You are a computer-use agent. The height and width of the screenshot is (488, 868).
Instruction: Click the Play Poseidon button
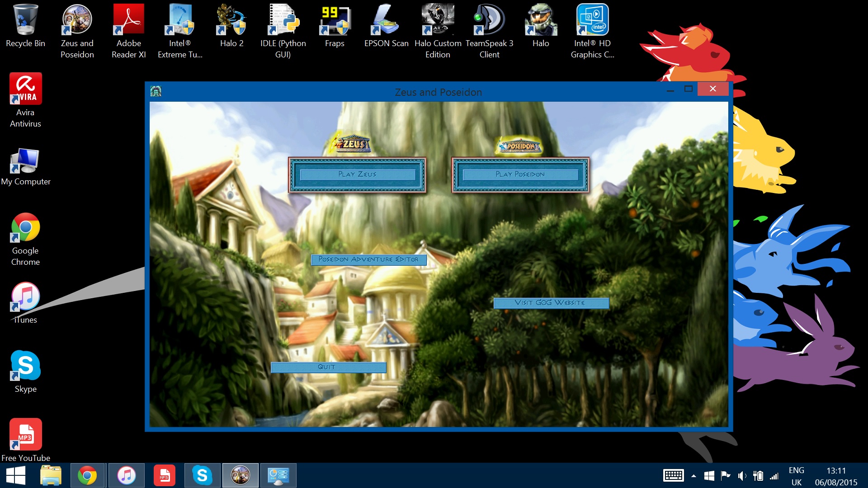[x=520, y=174]
